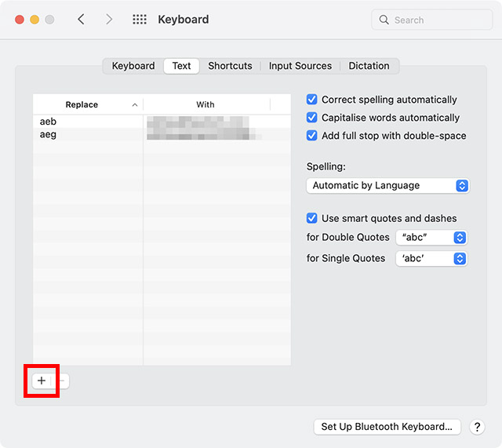This screenshot has height=448, width=502.
Task: Uncheck Capitalise words automatically
Action: [312, 118]
